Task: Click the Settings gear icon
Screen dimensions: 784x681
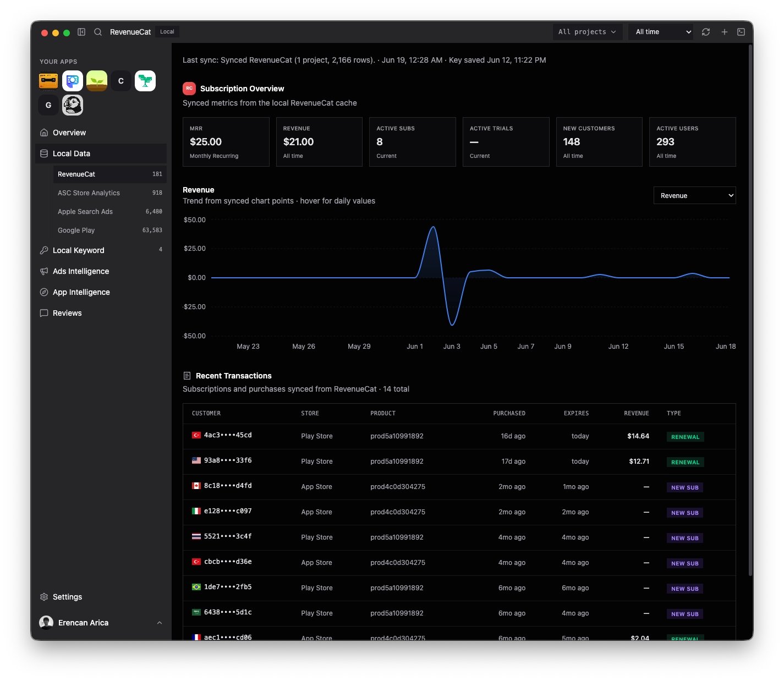Action: coord(44,597)
